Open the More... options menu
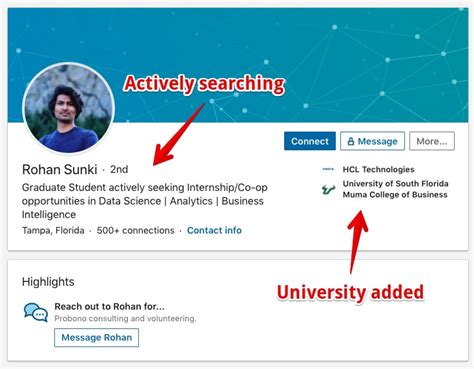Screen dimensions: 474x369 (x=432, y=141)
